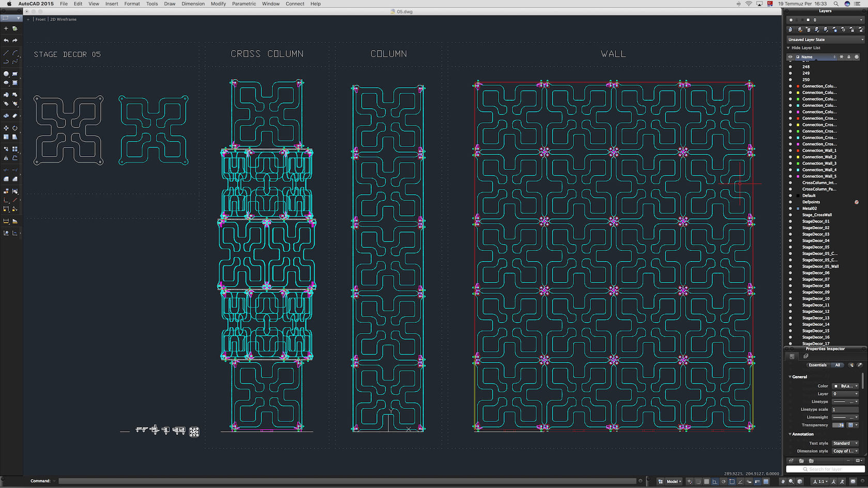Select the Spline tool
Viewport: 868px width, 488px height.
(15, 61)
